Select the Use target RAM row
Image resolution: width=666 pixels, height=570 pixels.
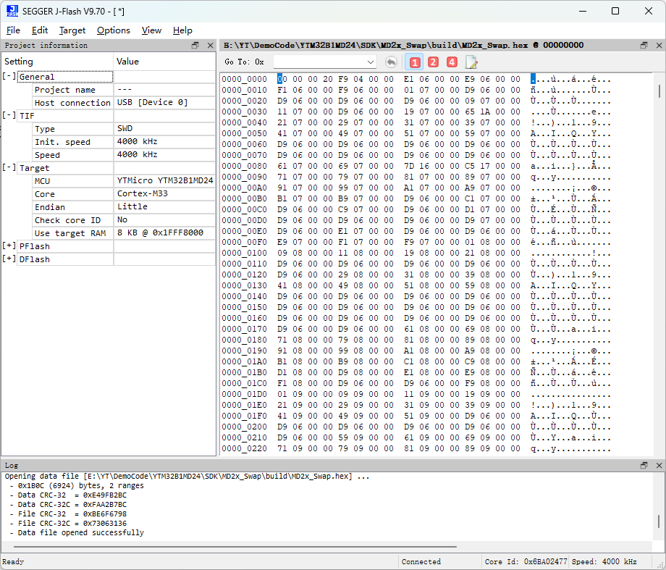(124, 233)
